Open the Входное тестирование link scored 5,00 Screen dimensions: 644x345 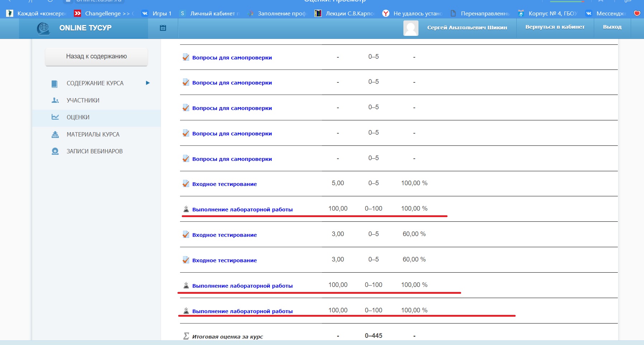point(224,184)
